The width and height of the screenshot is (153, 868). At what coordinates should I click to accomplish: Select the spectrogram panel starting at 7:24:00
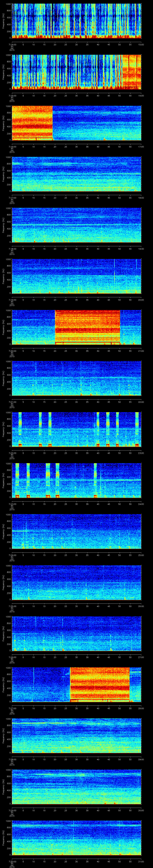point(77,531)
